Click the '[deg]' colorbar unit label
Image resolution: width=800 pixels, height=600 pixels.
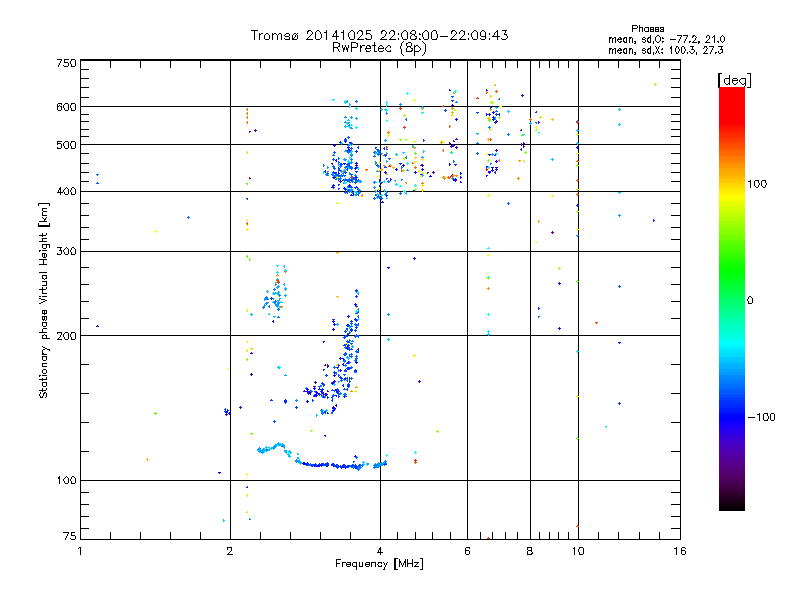[734, 80]
